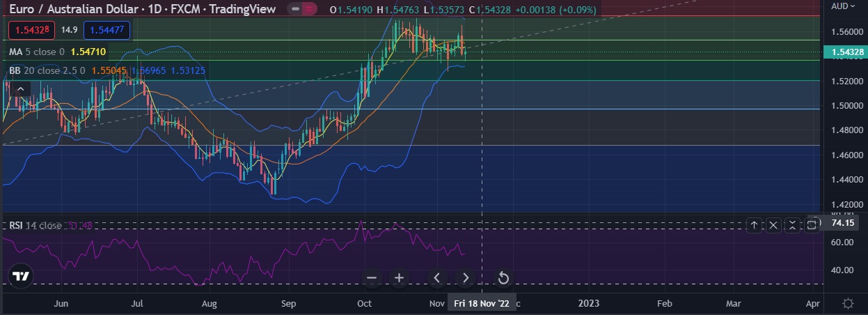Image resolution: width=868 pixels, height=315 pixels.
Task: Click the red sell price 1.54328 button
Action: [x=31, y=30]
